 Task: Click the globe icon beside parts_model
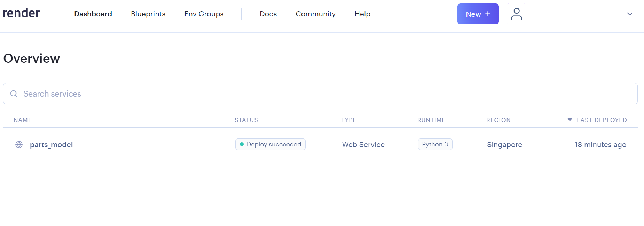tap(19, 145)
